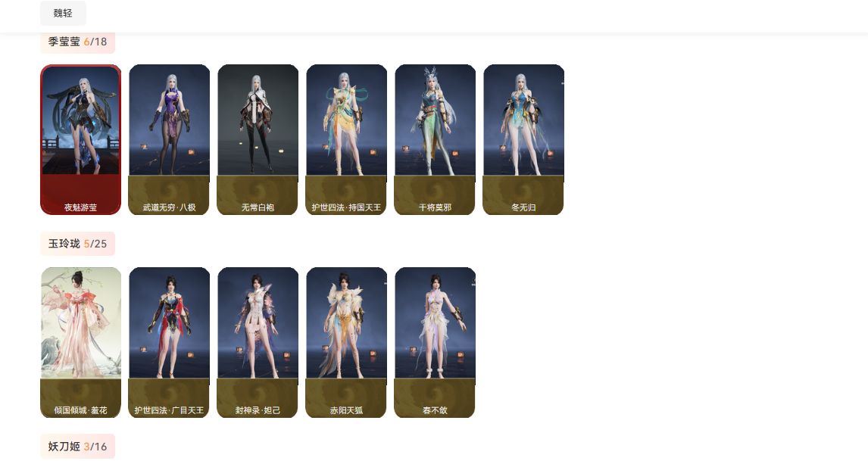
Task: Select the 夜魅游莹 skin card
Action: [81, 139]
